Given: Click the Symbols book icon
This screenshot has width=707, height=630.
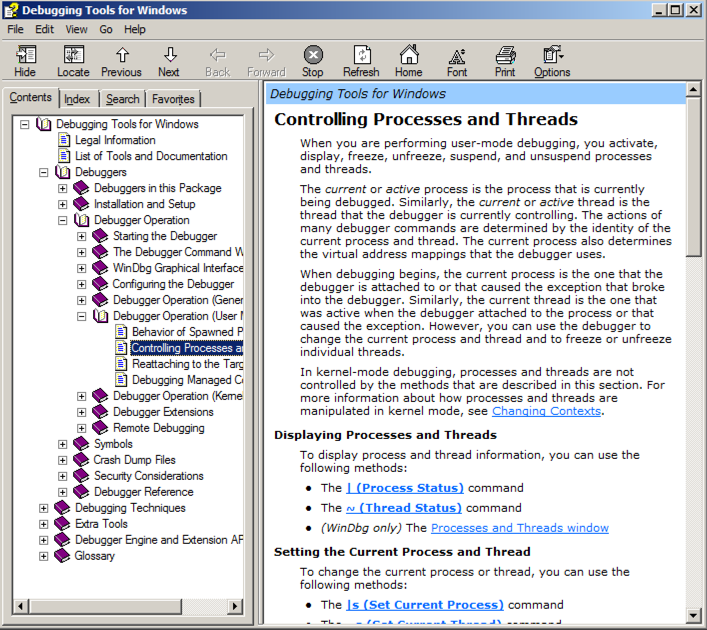Looking at the screenshot, I should coord(81,444).
